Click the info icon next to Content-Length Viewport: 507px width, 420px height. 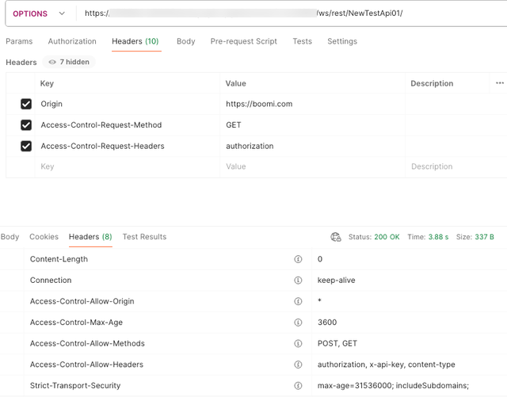click(x=299, y=259)
